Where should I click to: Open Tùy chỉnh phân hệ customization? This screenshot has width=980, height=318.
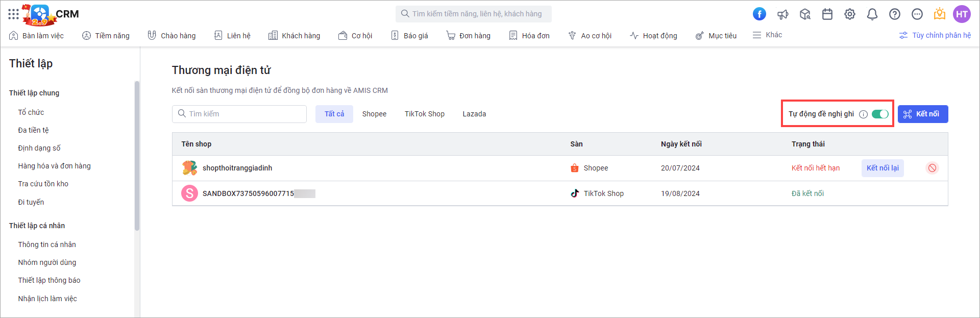click(935, 35)
